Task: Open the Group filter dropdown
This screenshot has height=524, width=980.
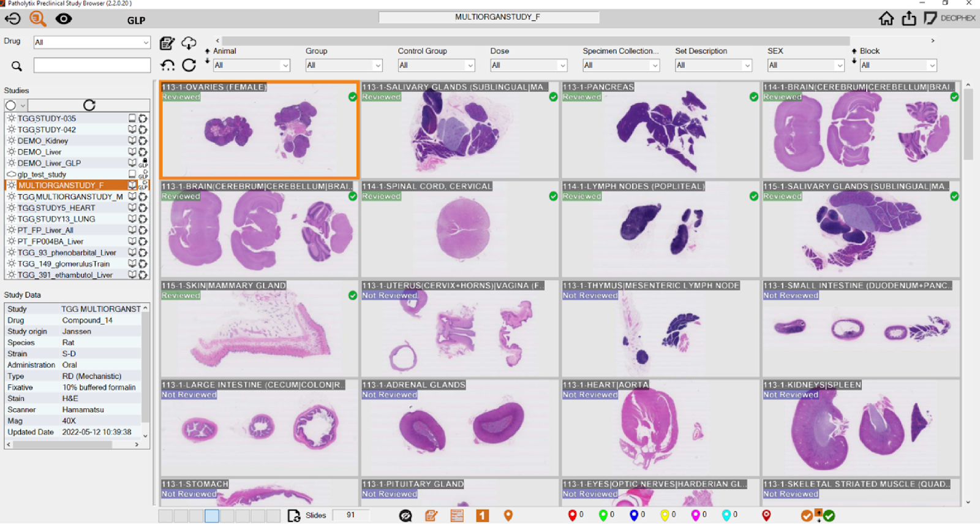Action: click(x=344, y=65)
